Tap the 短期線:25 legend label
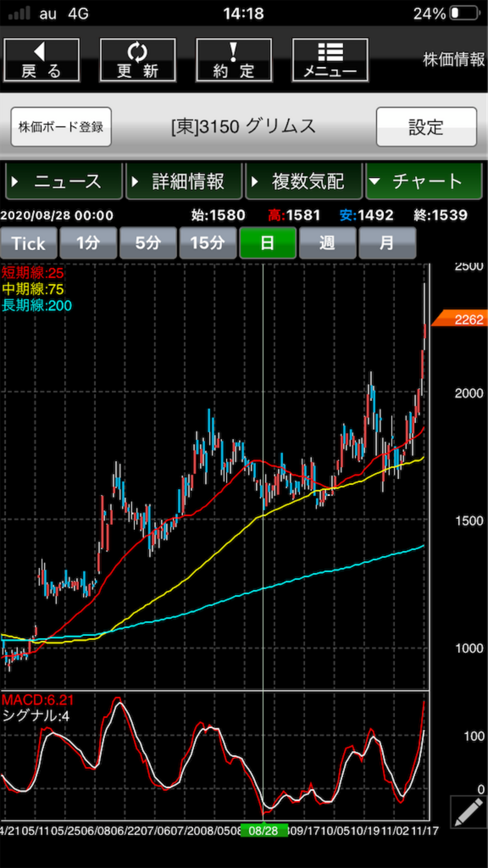 click(x=33, y=273)
